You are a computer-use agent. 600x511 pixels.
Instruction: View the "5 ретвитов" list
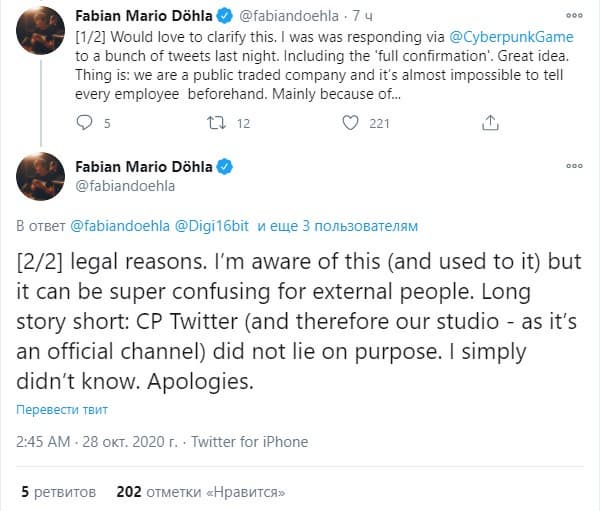click(58, 492)
